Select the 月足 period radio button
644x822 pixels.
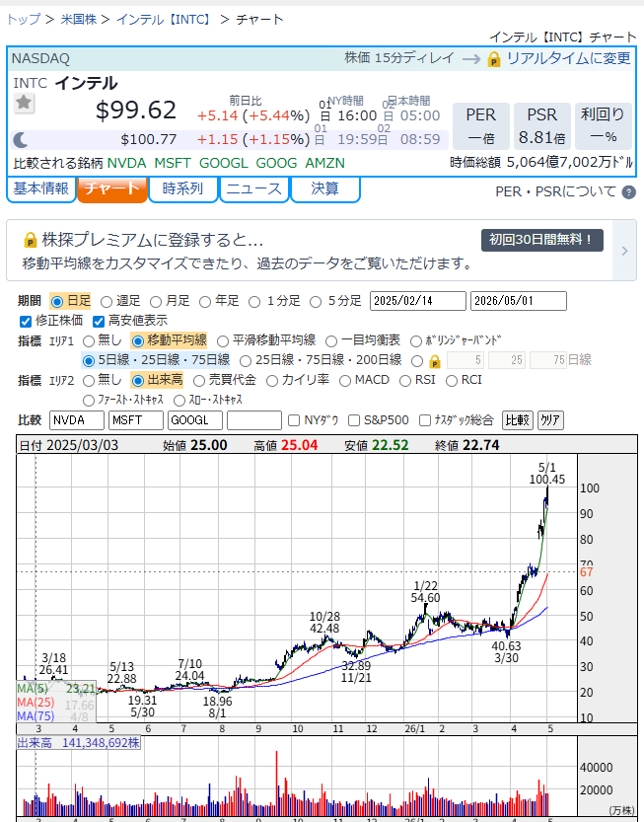(156, 302)
